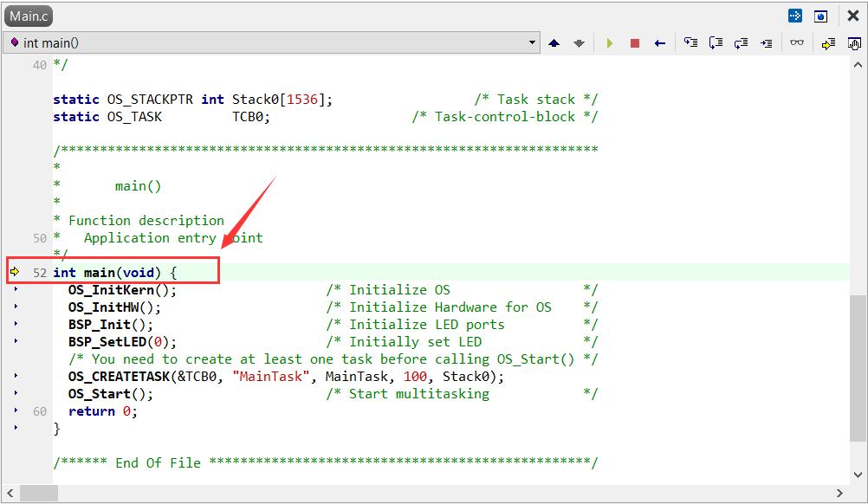The width and height of the screenshot is (868, 504).
Task: Toggle breakpoint on the OS_InitKern() line
Action: [x=16, y=288]
